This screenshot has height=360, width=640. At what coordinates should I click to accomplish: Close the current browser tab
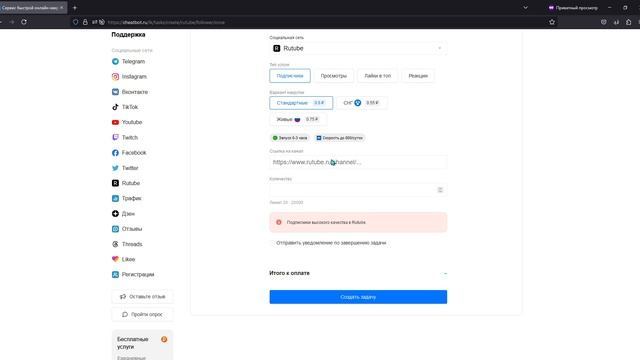click(x=62, y=7)
